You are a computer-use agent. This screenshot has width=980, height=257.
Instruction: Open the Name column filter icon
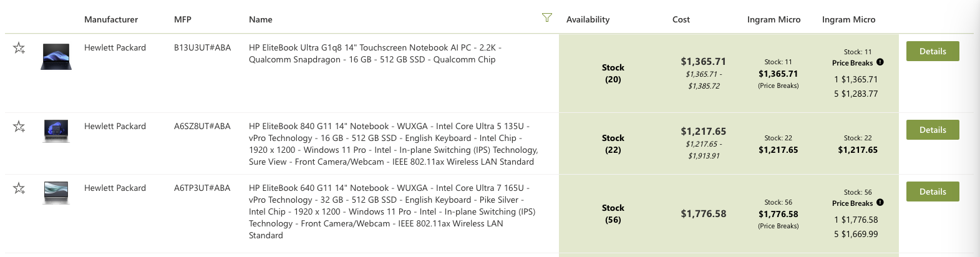coord(547,17)
